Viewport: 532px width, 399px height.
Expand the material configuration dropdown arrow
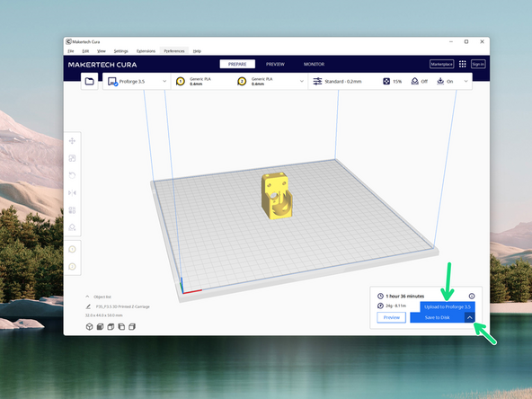302,82
